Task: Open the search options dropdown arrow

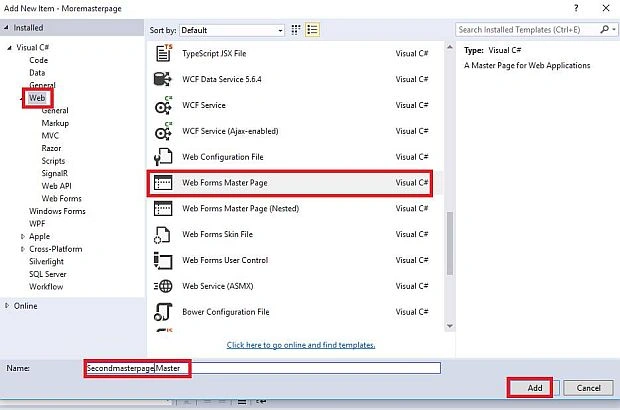Action: pyautogui.click(x=614, y=30)
